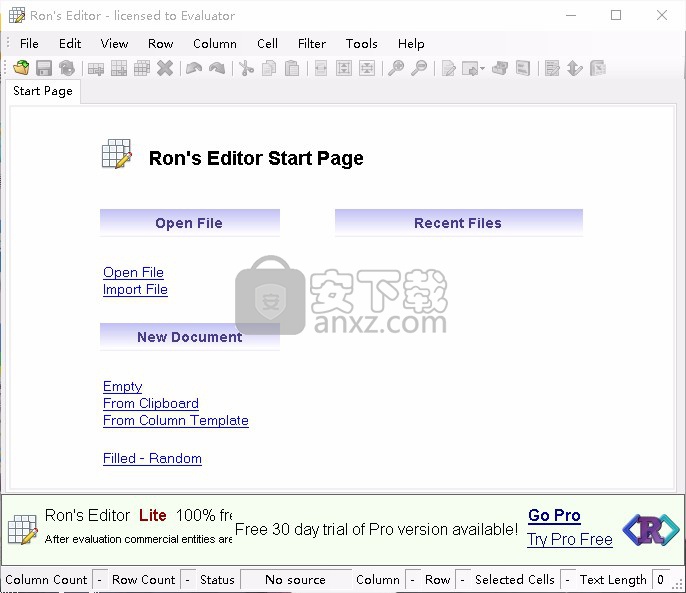
Task: Click the From Column Template link
Action: (176, 421)
